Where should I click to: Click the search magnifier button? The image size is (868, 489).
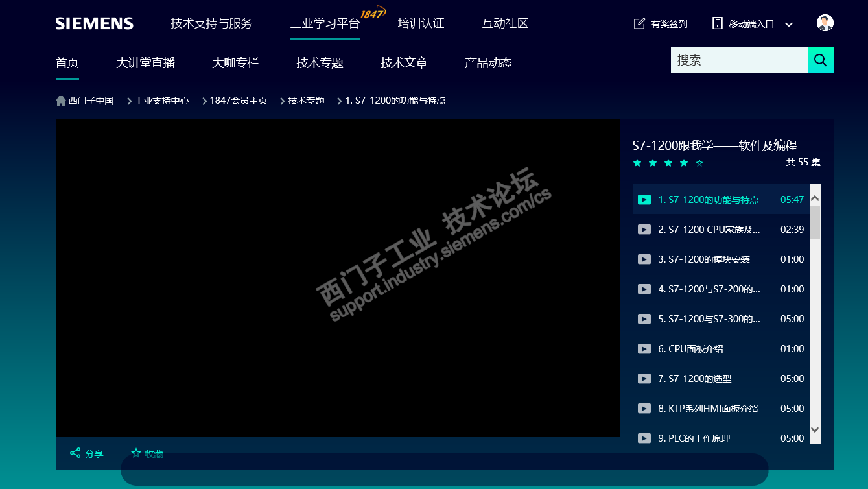coord(820,60)
